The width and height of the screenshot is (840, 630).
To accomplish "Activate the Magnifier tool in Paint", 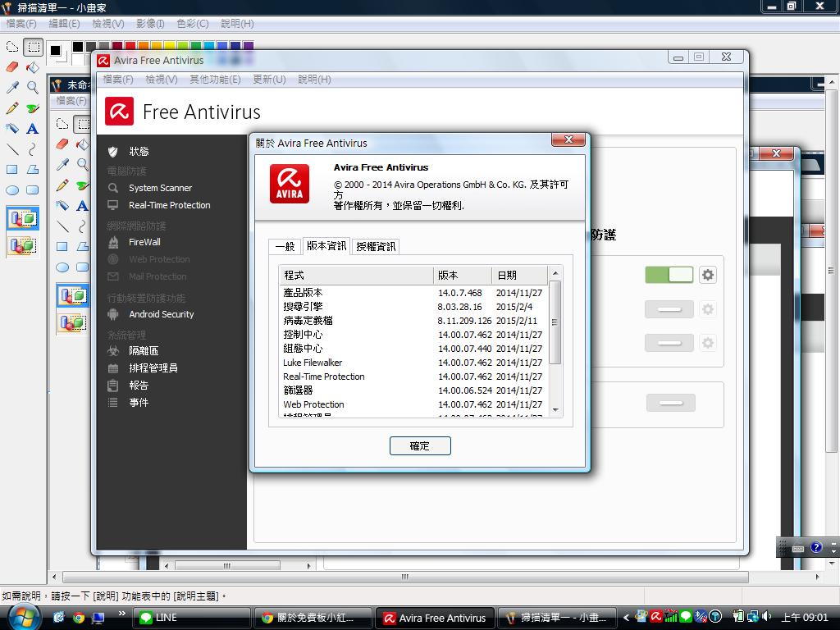I will [x=33, y=87].
